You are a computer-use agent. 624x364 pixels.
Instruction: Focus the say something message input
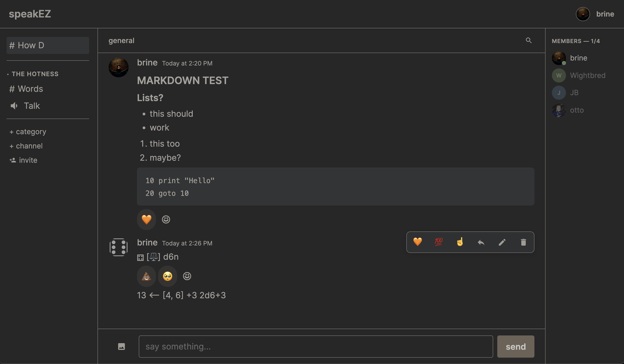[316, 346]
